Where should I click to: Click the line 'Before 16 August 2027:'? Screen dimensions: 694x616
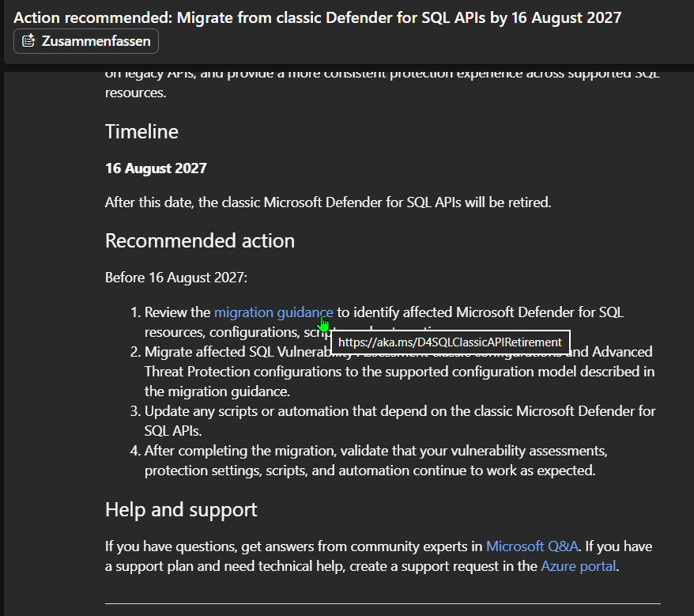pyautogui.click(x=176, y=278)
